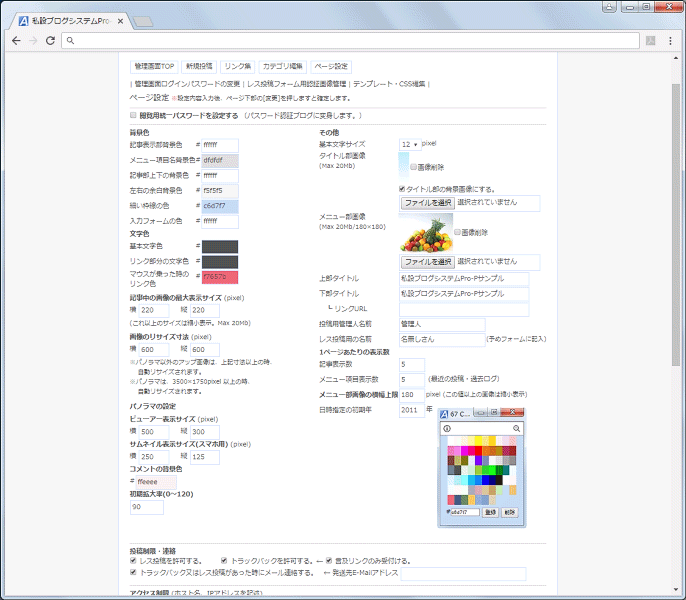Viewport: 686px width, 600px height.
Task: Click the info icon in the color picker popup
Action: [447, 429]
